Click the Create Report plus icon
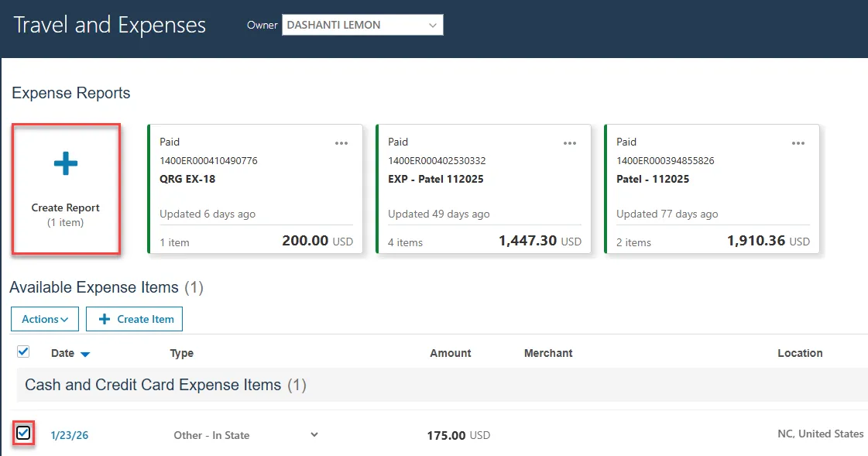 tap(66, 163)
